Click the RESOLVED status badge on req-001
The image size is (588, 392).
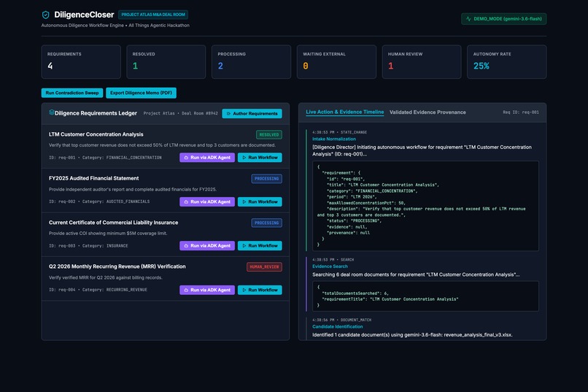[269, 134]
